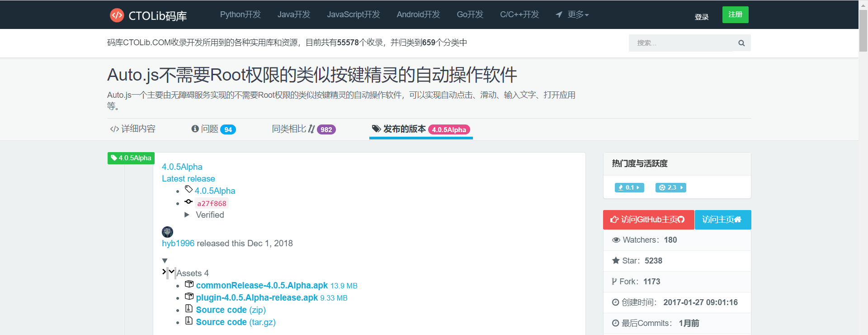Click the 1月前 last commits value
The height and width of the screenshot is (335, 868).
coord(689,323)
